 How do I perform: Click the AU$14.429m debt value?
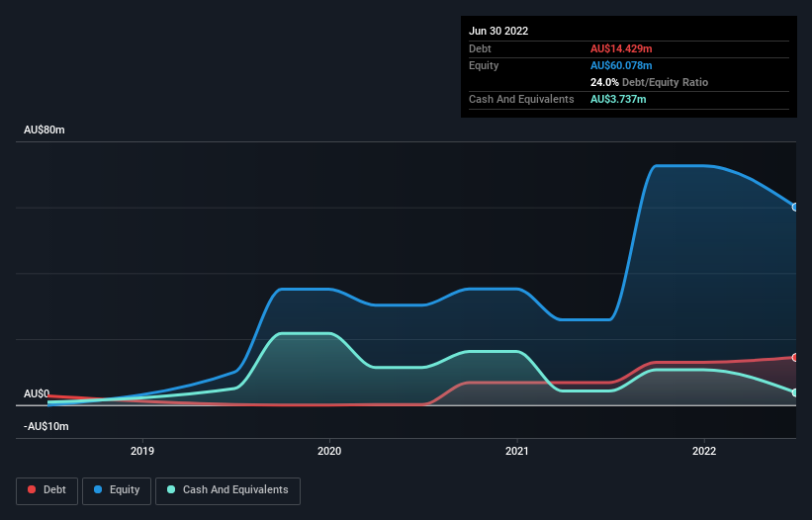point(621,48)
